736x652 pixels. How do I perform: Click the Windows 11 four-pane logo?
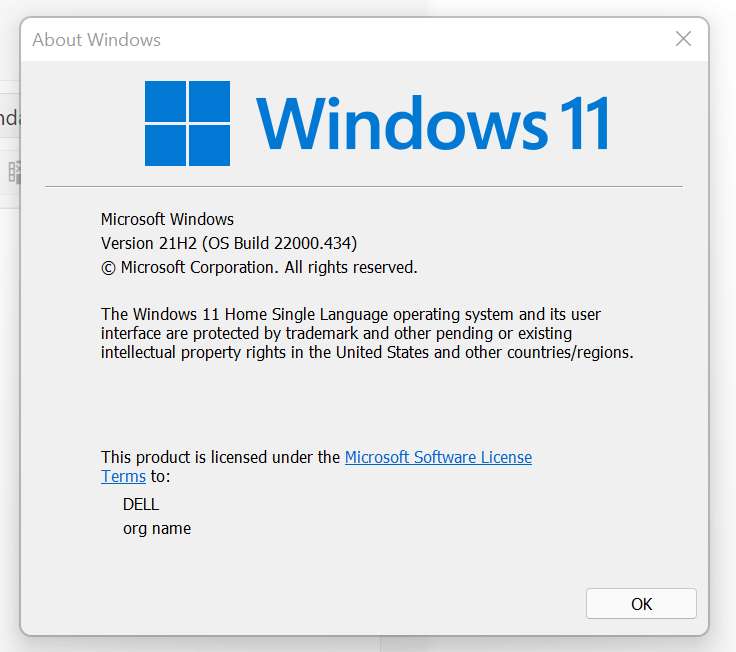187,123
